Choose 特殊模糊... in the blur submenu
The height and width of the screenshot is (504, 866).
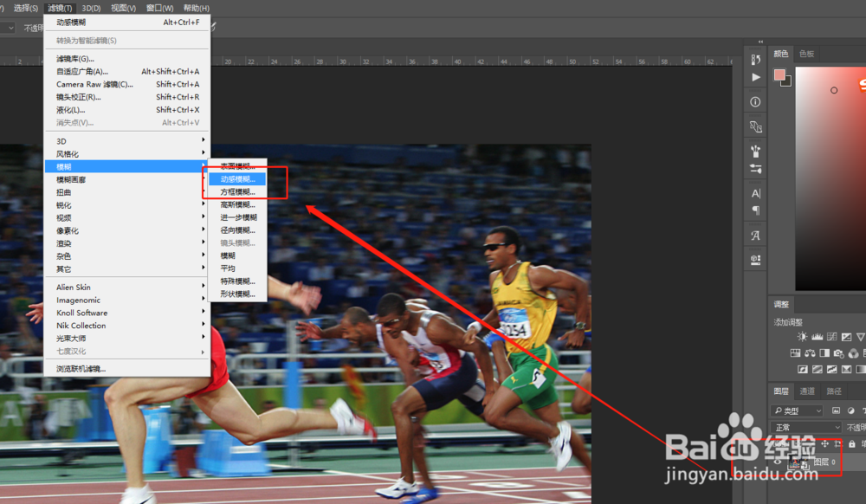237,281
